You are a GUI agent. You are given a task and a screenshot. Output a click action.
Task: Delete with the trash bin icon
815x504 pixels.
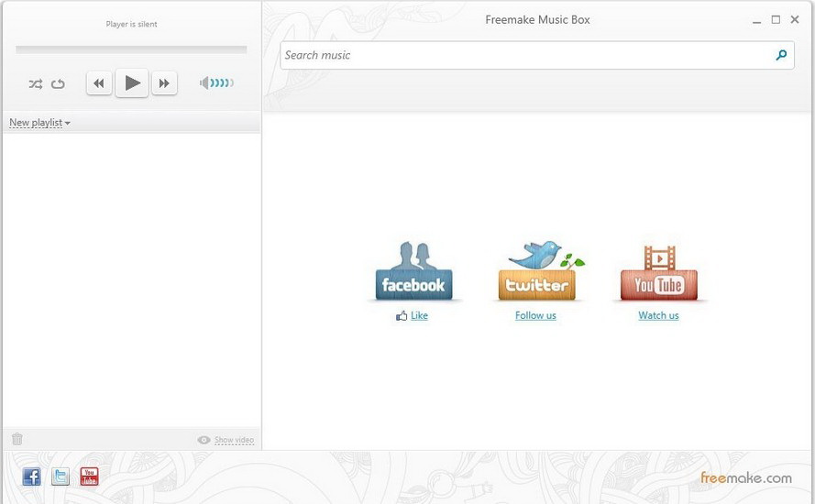(x=17, y=439)
